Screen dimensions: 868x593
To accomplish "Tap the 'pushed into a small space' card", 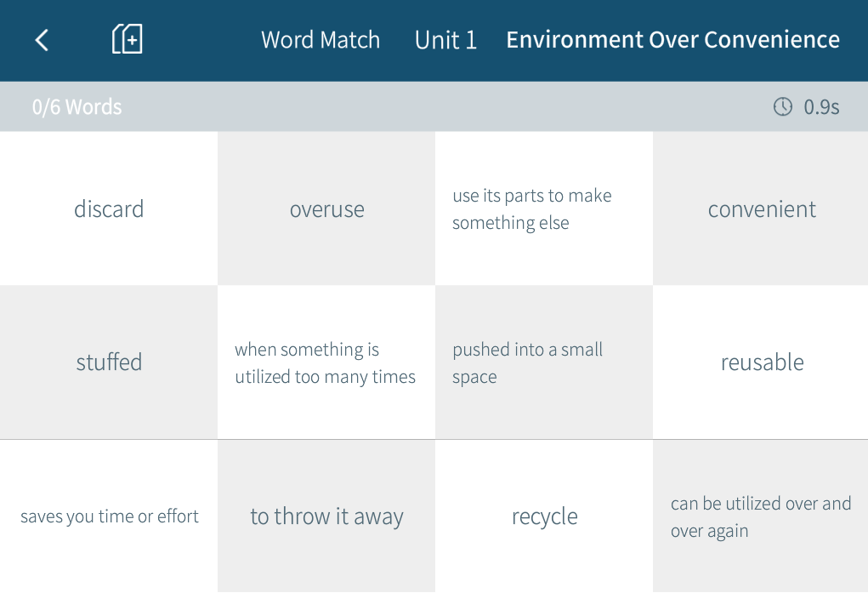I will 544,362.
